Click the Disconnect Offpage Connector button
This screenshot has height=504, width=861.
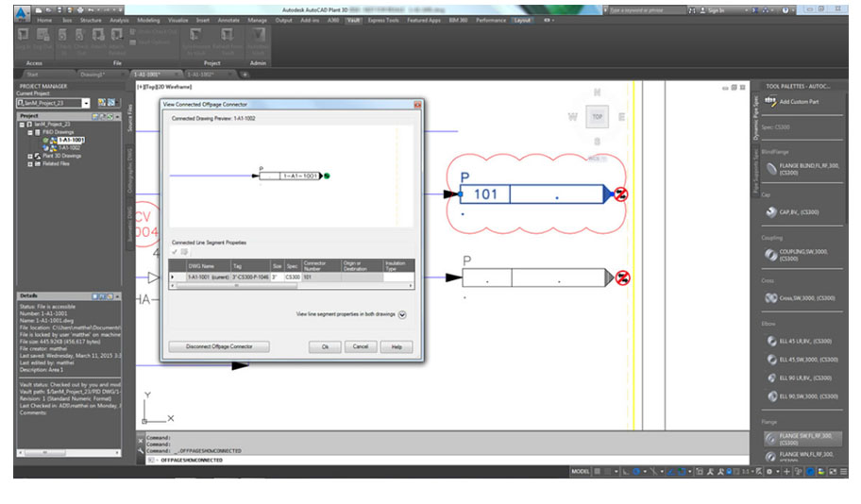coord(219,346)
